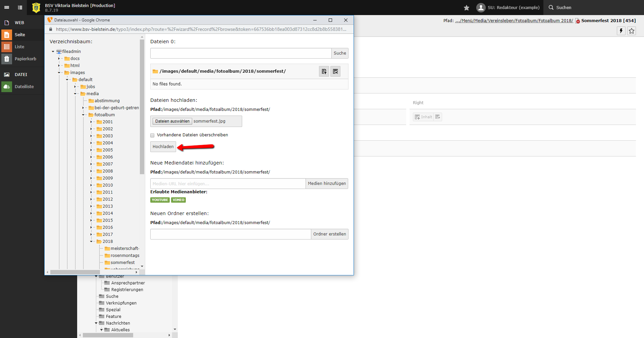Click the Seite module icon
This screenshot has height=338, width=644.
pyautogui.click(x=7, y=35)
